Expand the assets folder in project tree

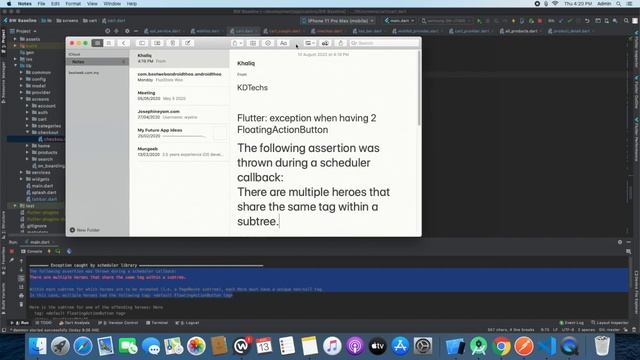coord(15,39)
